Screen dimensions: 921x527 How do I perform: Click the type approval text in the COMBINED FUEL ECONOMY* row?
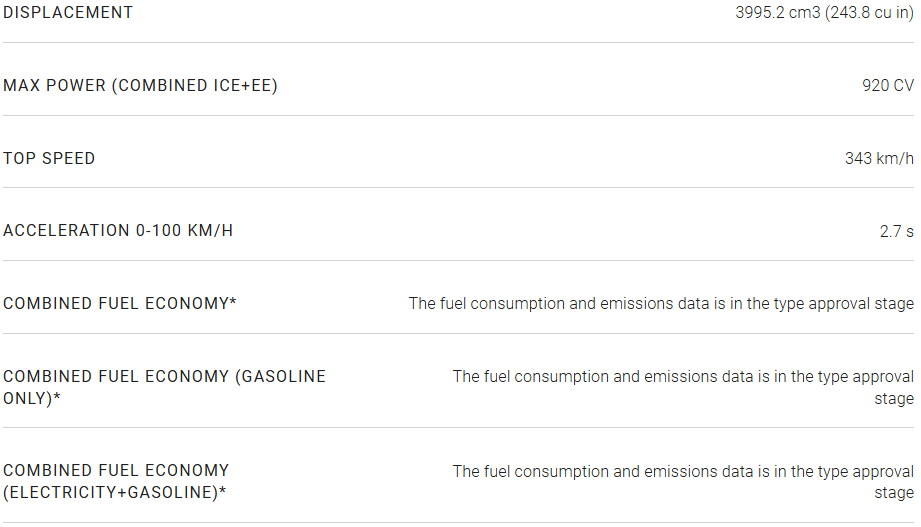(660, 304)
